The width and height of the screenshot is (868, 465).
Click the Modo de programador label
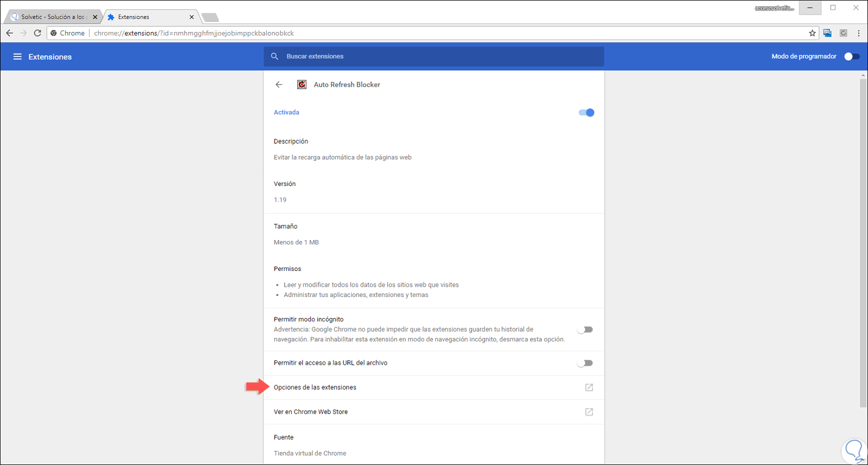coord(804,56)
